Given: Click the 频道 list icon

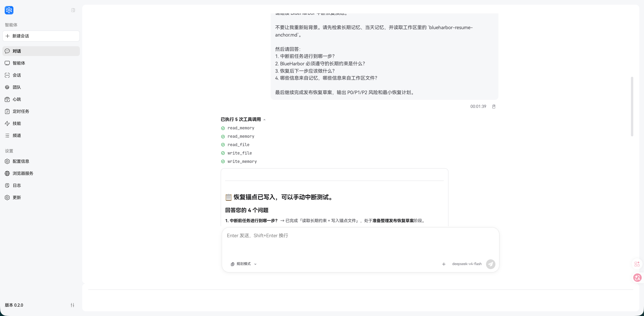Looking at the screenshot, I should [7, 135].
